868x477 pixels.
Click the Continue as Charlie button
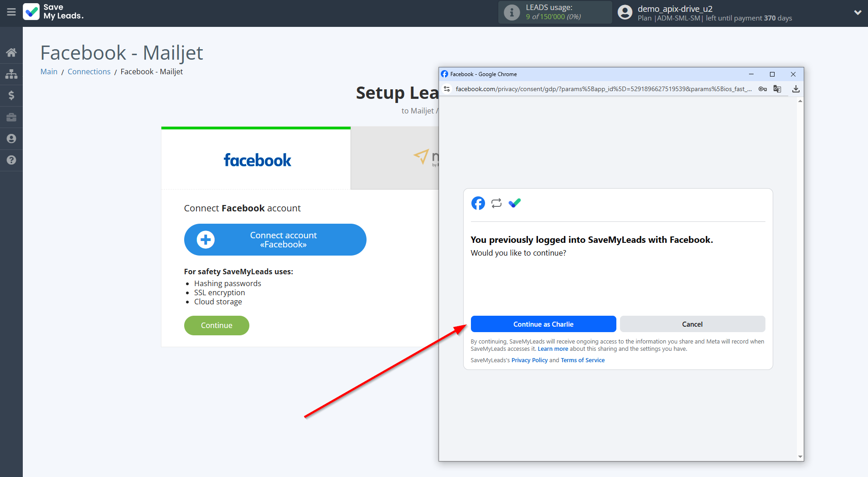(543, 324)
